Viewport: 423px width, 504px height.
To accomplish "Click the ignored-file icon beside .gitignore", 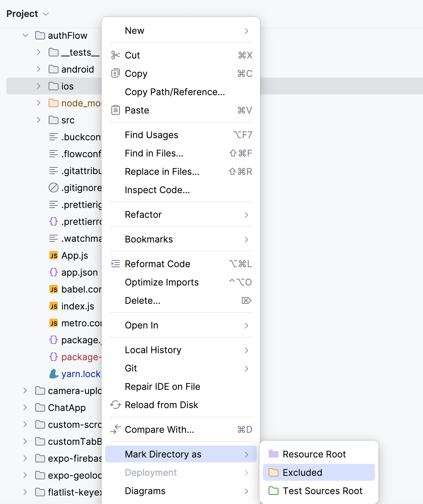I will pos(53,188).
